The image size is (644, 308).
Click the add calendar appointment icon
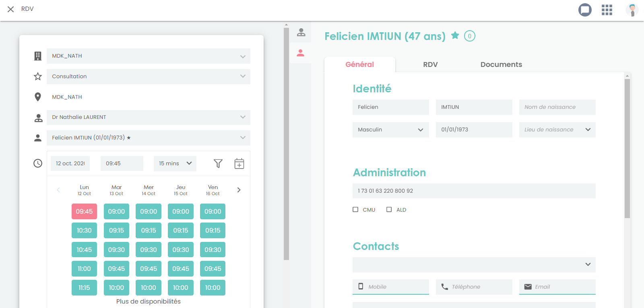tap(239, 163)
